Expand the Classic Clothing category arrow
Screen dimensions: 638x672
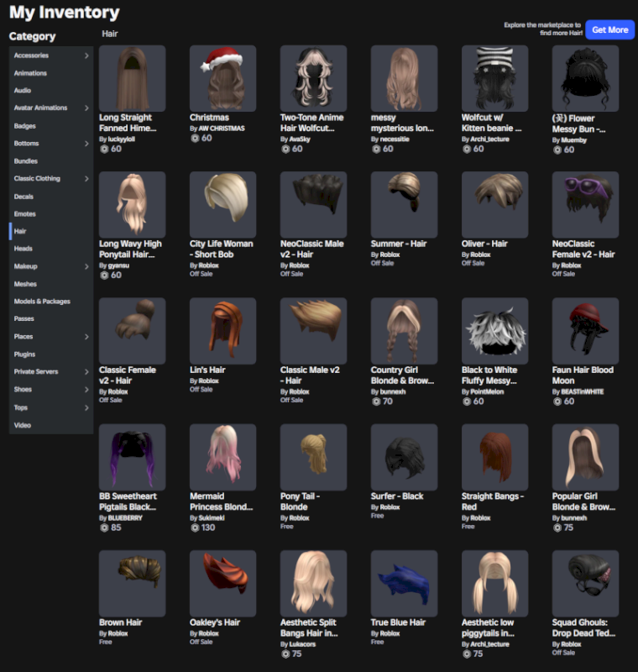tap(86, 179)
